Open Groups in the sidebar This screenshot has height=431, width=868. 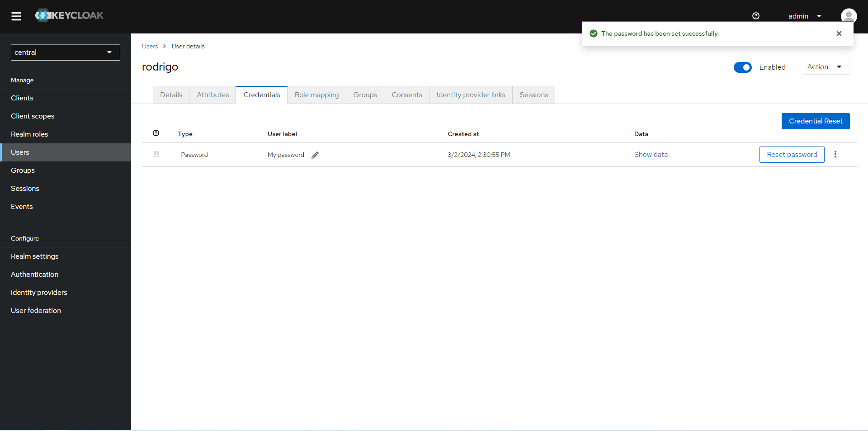click(x=66, y=171)
